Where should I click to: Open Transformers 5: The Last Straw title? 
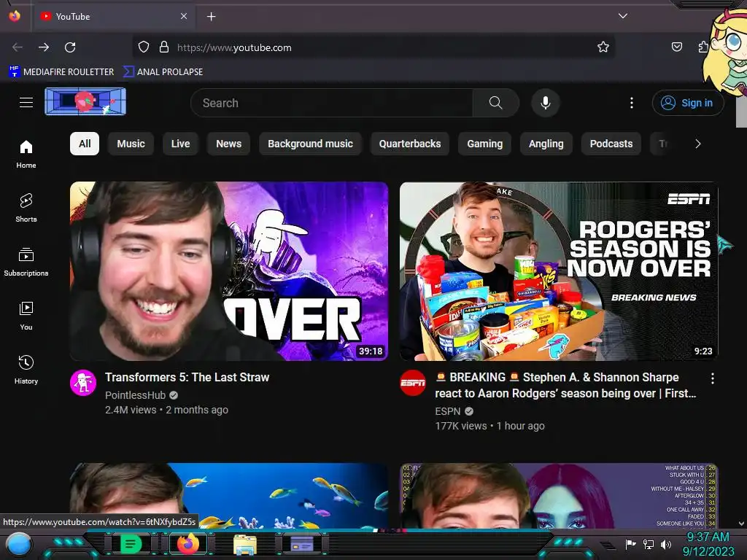[187, 377]
